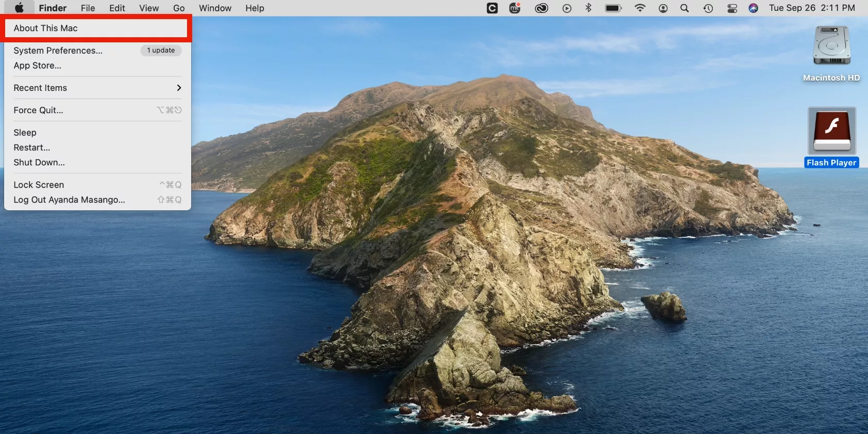The height and width of the screenshot is (434, 868).
Task: Open the Apple menu icon
Action: (19, 8)
